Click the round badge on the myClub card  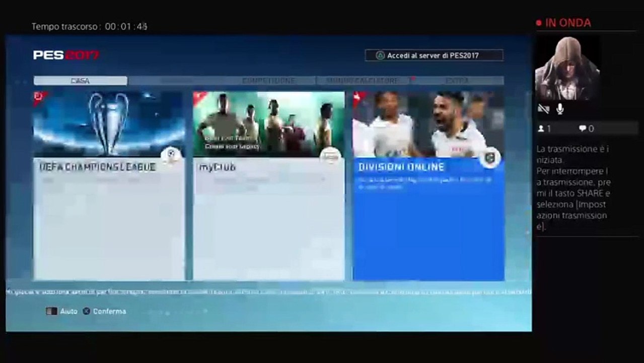pos(330,156)
